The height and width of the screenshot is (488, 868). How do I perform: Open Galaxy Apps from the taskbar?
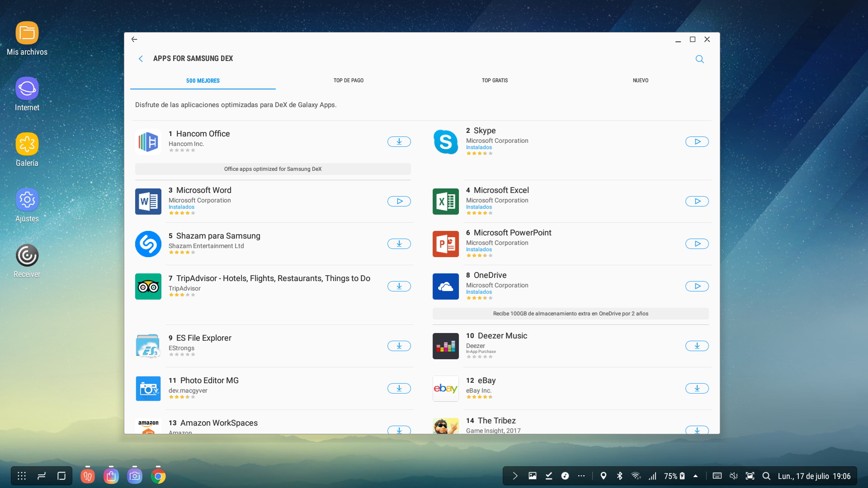(x=111, y=476)
